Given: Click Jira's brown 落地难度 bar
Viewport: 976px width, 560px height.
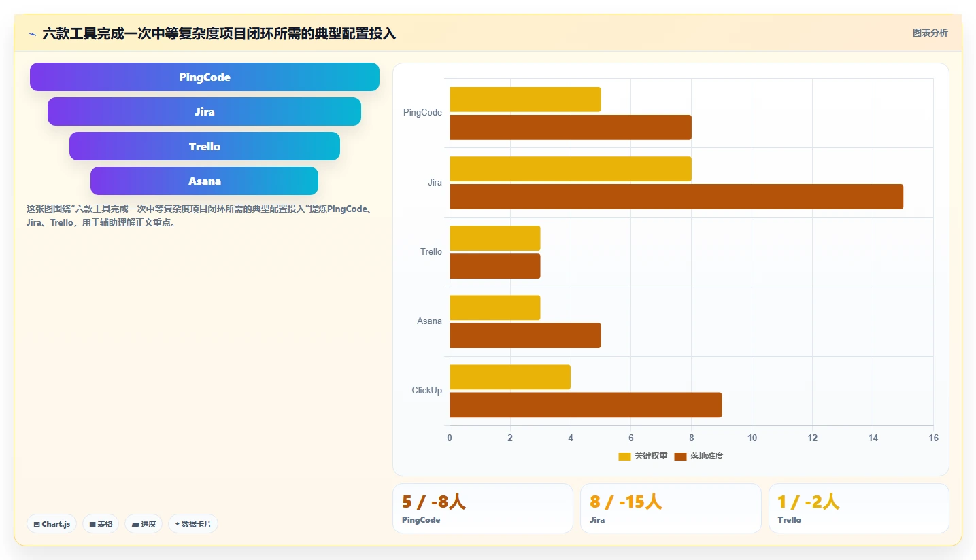Looking at the screenshot, I should 676,196.
